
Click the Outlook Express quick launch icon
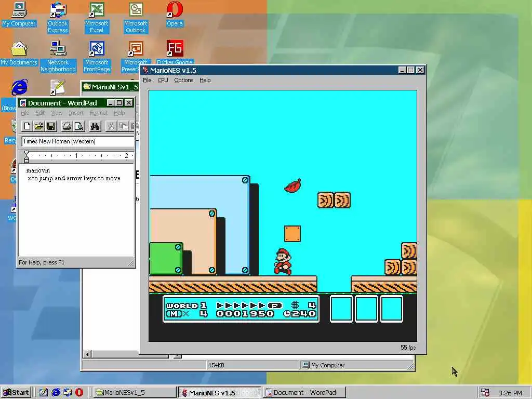tap(68, 393)
